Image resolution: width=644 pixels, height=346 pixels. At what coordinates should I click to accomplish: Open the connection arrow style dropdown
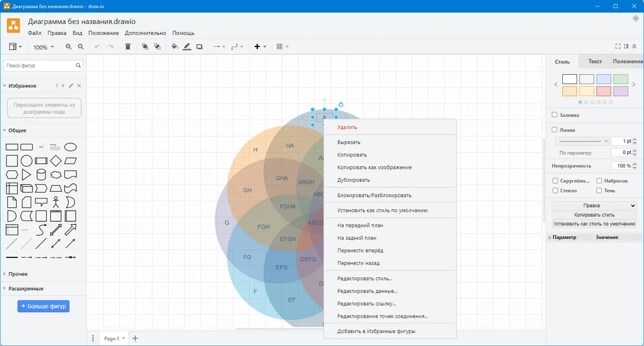[x=219, y=47]
